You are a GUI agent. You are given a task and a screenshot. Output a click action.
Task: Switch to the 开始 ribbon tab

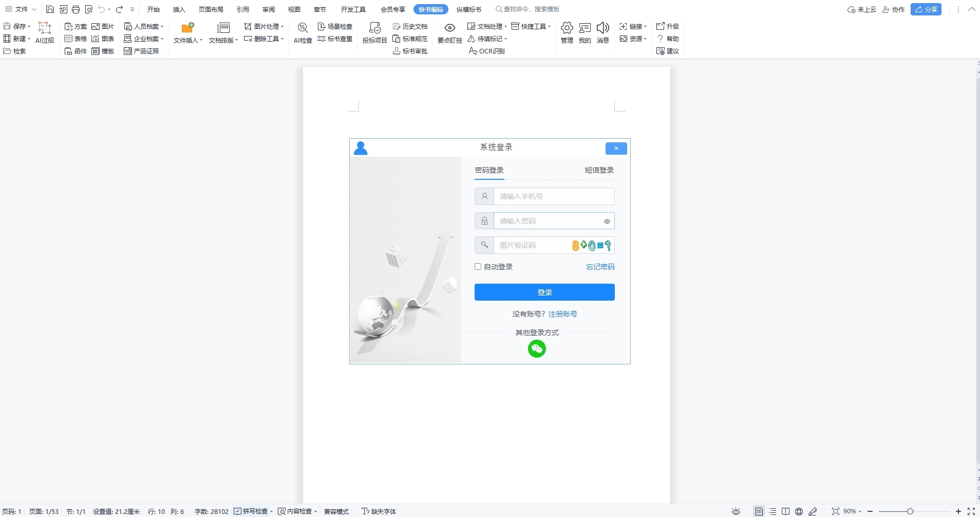153,9
